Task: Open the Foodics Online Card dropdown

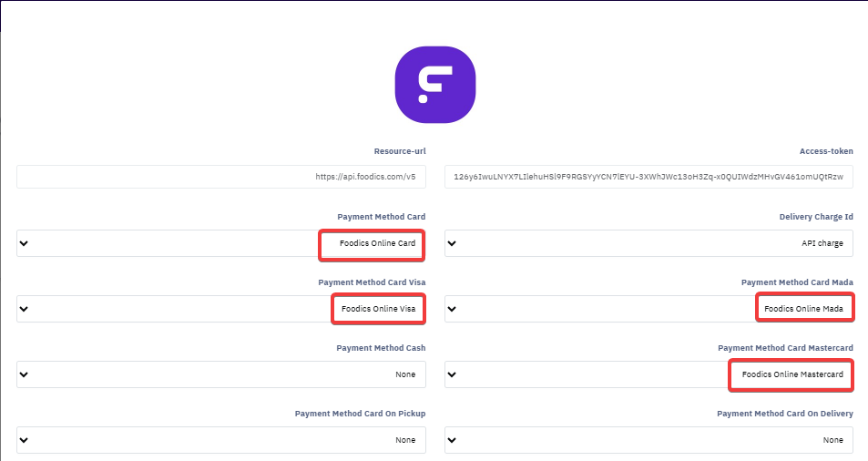Action: click(221, 243)
